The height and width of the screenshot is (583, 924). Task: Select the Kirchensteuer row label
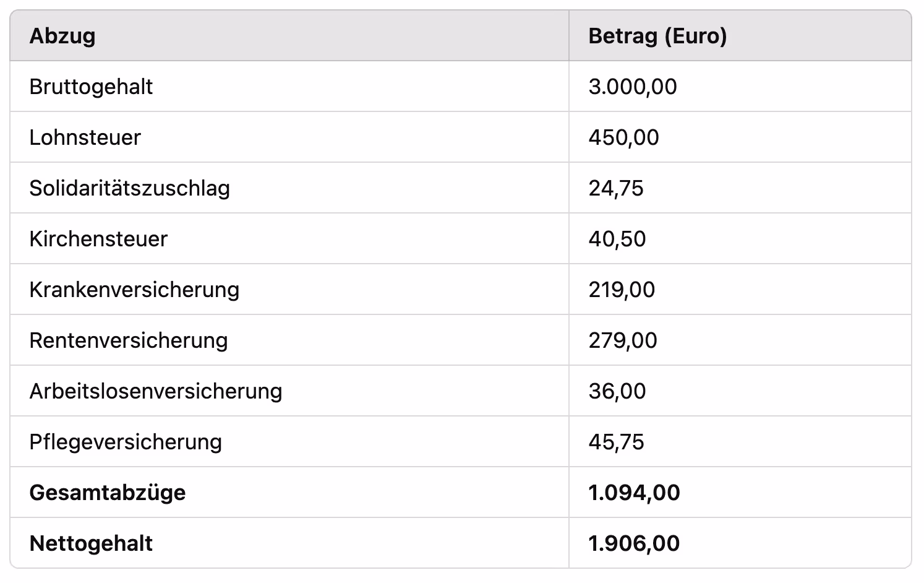tap(98, 239)
